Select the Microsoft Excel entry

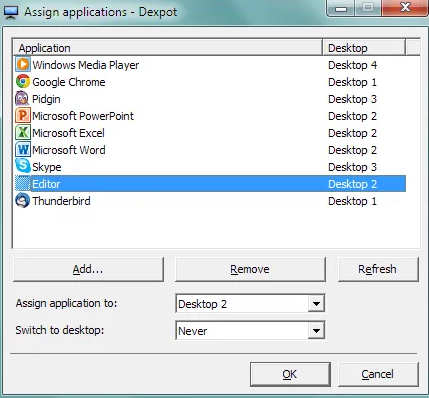(x=210, y=133)
